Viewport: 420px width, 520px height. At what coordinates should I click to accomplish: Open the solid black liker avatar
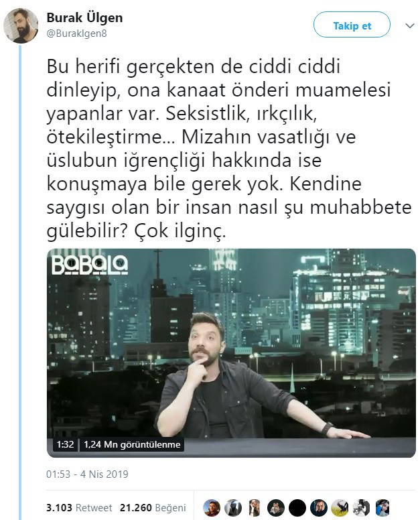point(297,508)
